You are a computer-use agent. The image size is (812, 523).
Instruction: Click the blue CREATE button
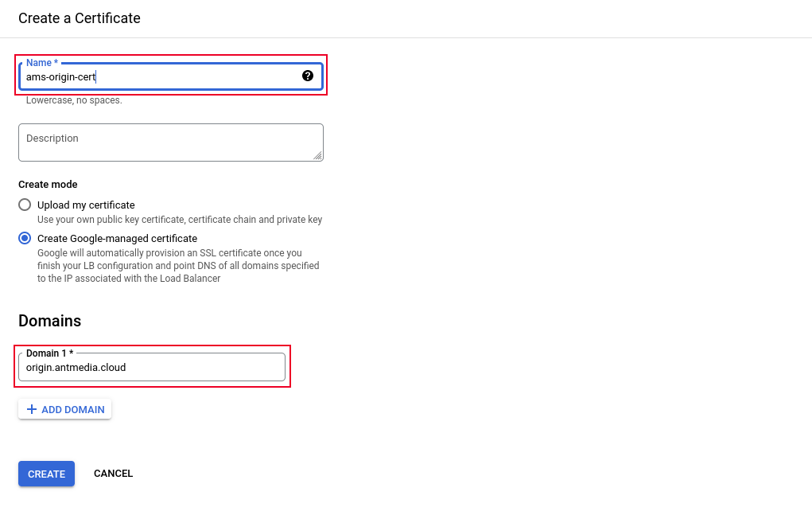pos(47,474)
